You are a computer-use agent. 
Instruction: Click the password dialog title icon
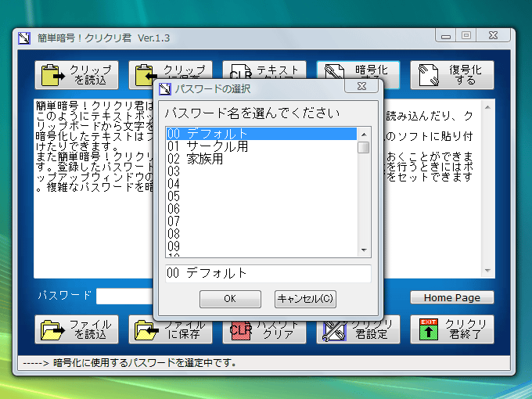165,89
